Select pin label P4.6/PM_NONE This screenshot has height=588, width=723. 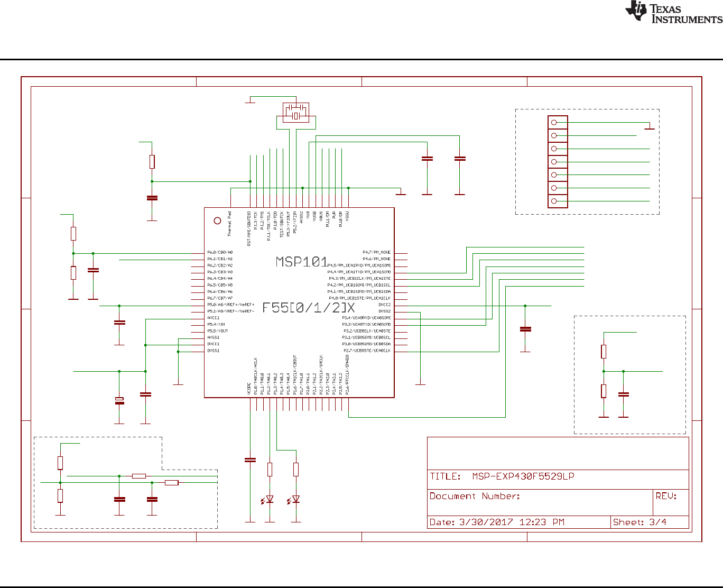[x=377, y=259]
